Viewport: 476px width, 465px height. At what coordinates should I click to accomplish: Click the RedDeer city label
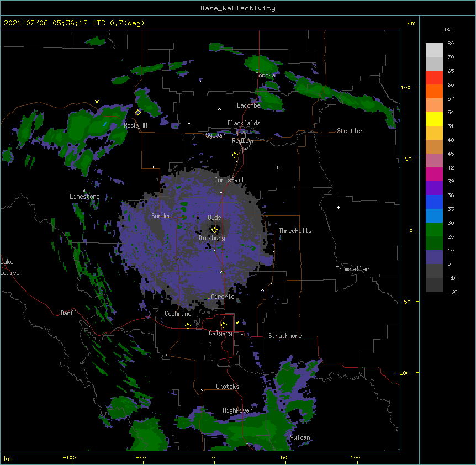coord(243,141)
